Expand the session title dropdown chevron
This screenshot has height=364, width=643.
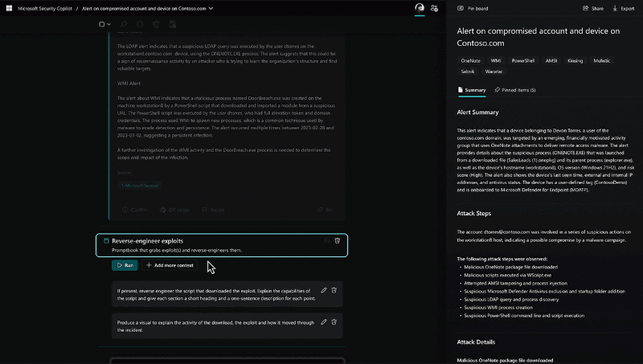[x=211, y=8]
